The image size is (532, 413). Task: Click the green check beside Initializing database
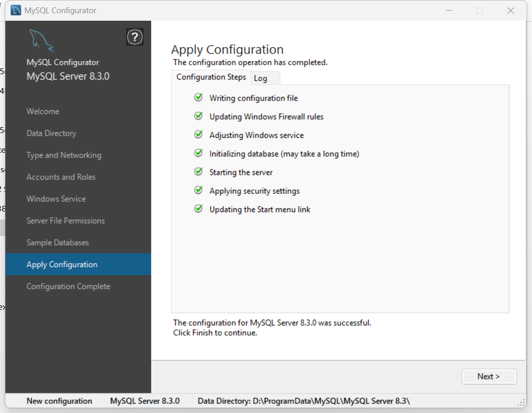tap(198, 153)
